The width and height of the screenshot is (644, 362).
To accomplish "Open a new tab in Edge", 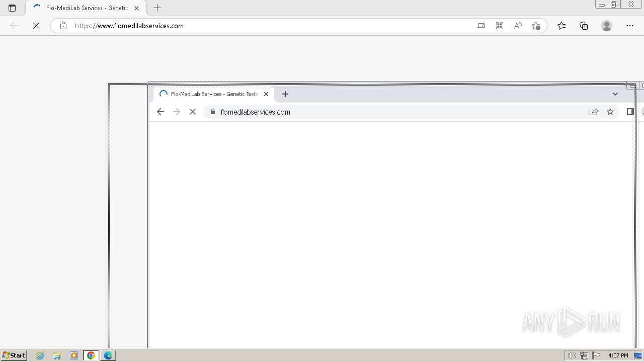I will tap(157, 8).
